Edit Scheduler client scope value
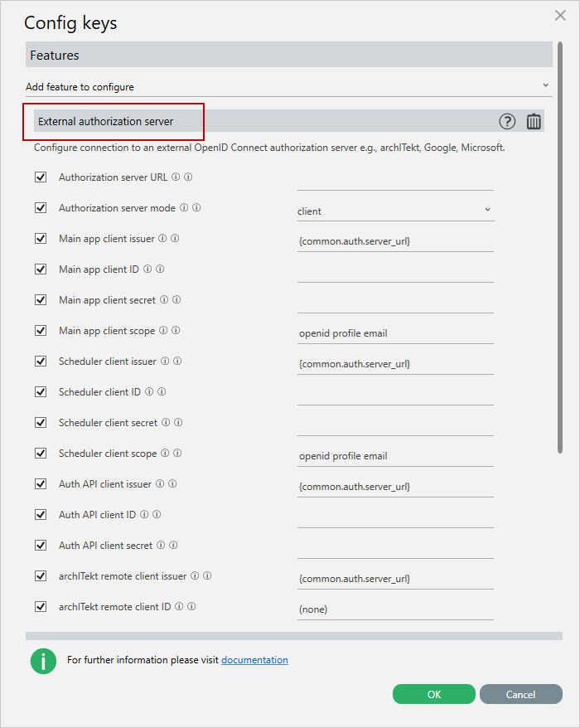The width and height of the screenshot is (580, 728). (x=395, y=456)
